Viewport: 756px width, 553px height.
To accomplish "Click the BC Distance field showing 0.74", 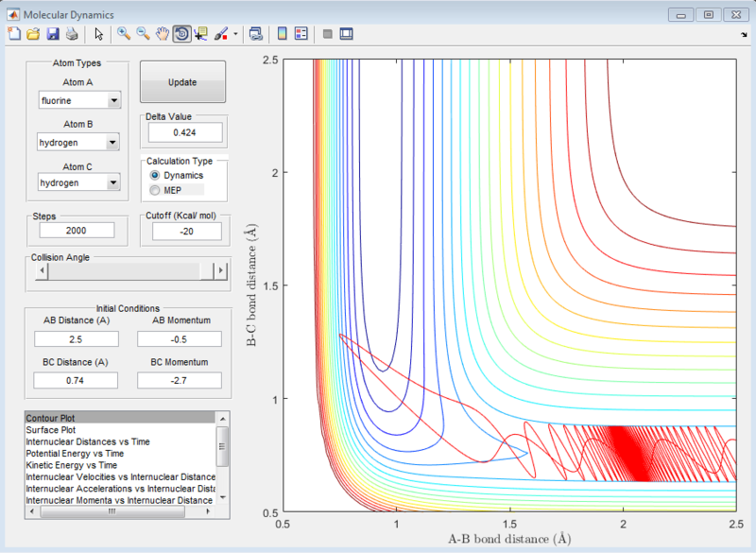I will coord(76,380).
